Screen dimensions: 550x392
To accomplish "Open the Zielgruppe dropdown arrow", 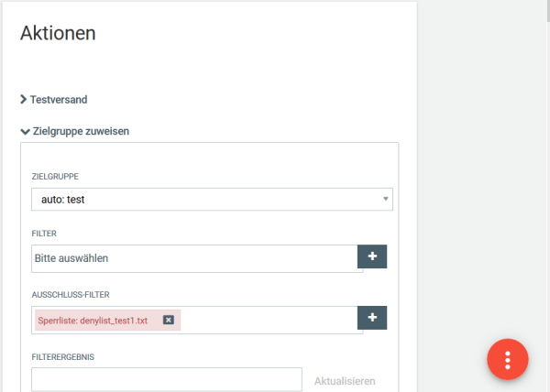I will [x=386, y=199].
